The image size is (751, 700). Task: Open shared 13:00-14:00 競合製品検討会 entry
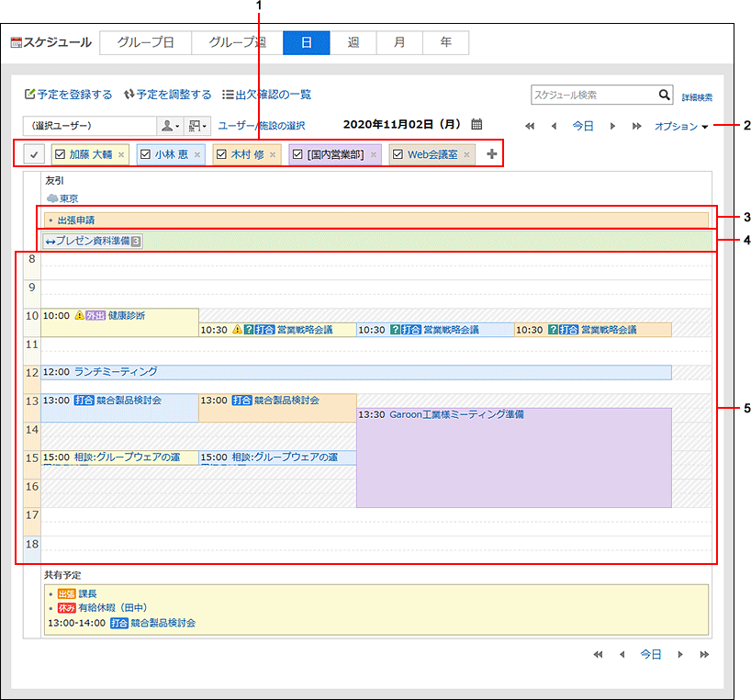[x=163, y=623]
